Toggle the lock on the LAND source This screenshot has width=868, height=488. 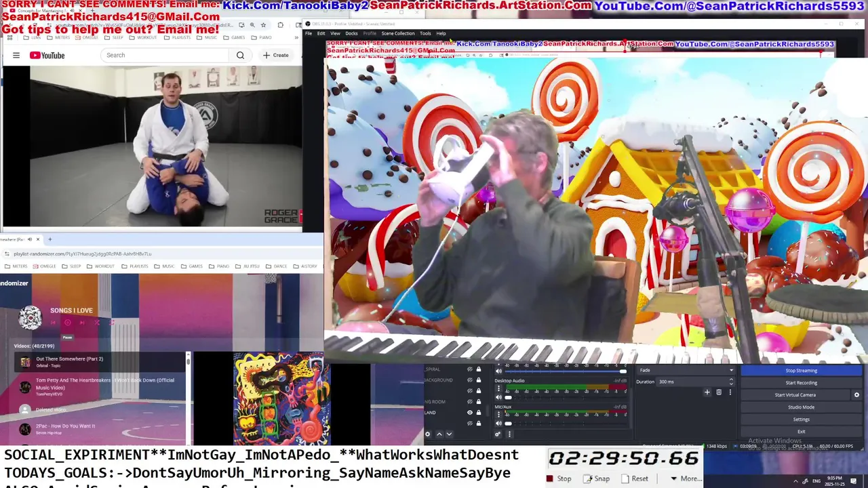tap(478, 413)
